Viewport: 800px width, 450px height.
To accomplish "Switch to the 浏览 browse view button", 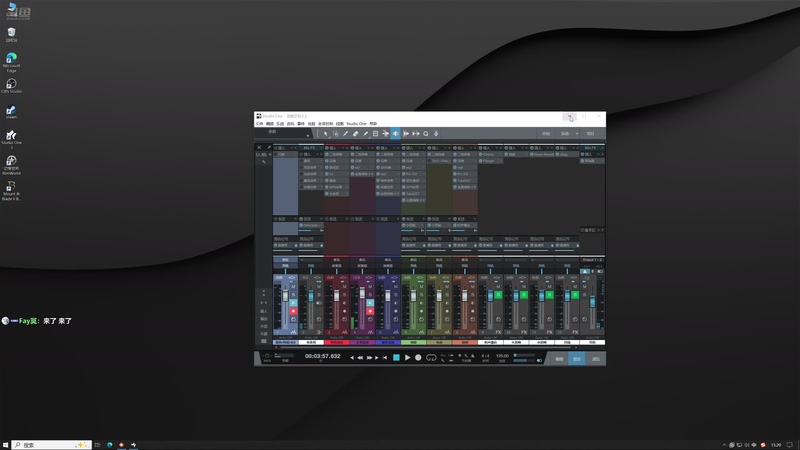I will [595, 359].
